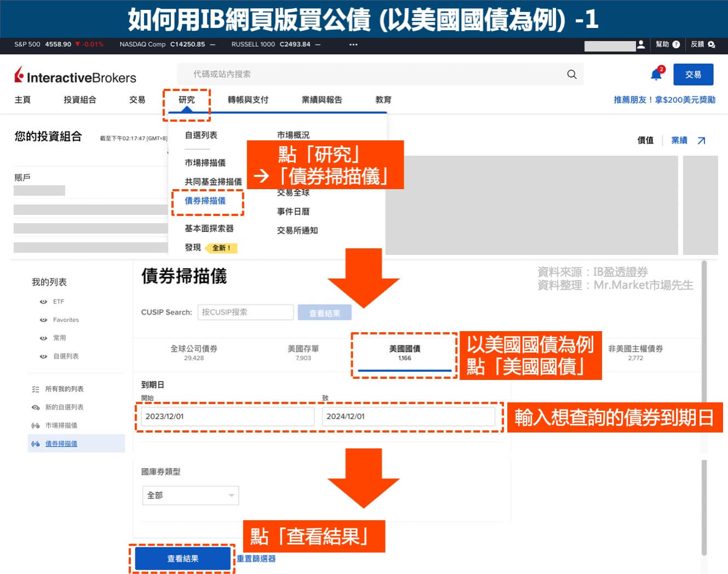Image resolution: width=728 pixels, height=574 pixels.
Task: Click the bottom 查看結果 button
Action: (x=182, y=559)
